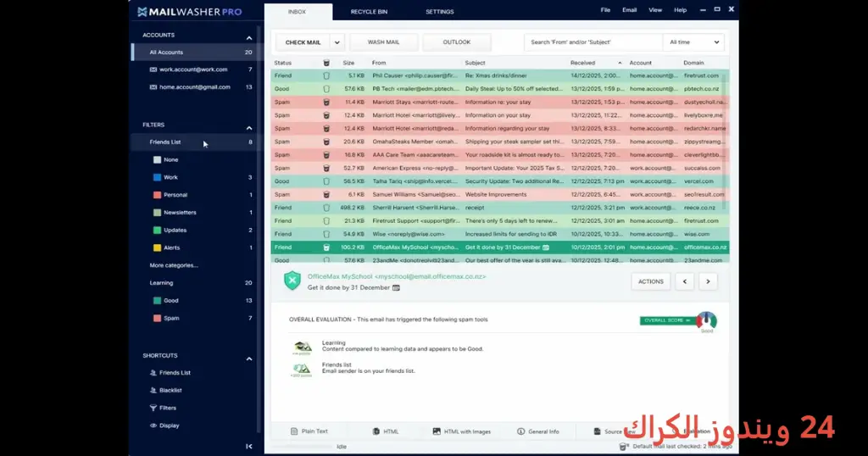This screenshot has height=456, width=868.
Task: Click the General Info icon
Action: pos(521,431)
